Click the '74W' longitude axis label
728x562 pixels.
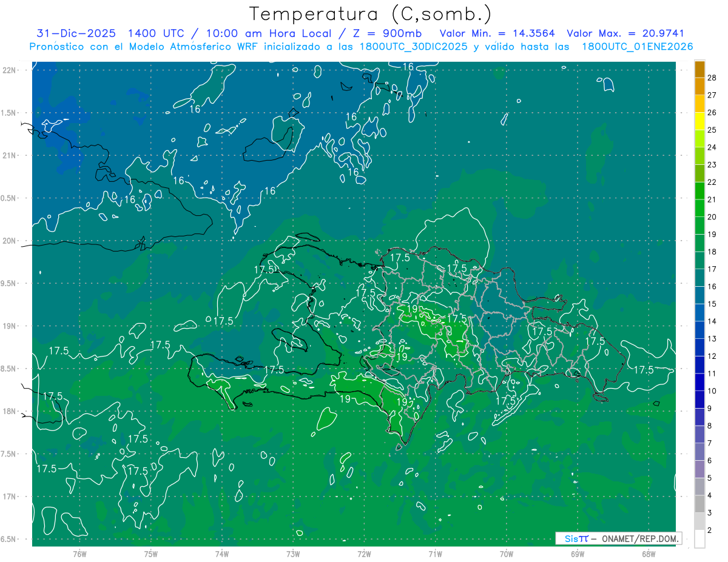[222, 554]
